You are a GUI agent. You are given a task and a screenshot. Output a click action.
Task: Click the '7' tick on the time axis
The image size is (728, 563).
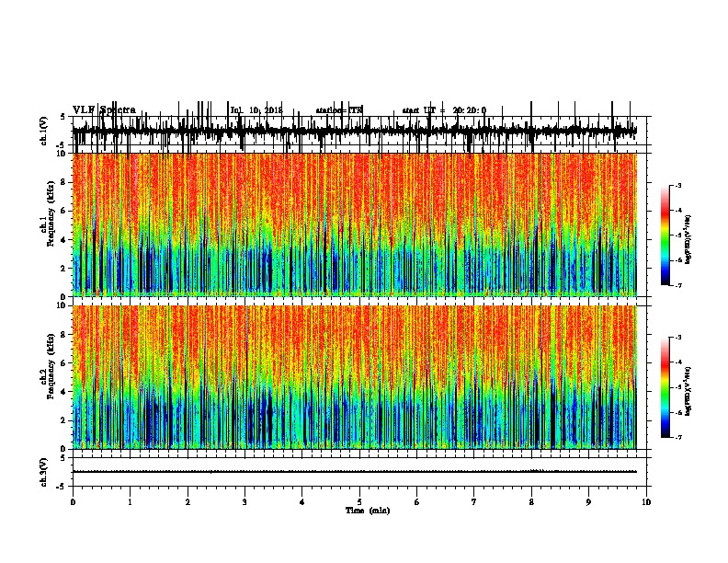[x=474, y=502]
